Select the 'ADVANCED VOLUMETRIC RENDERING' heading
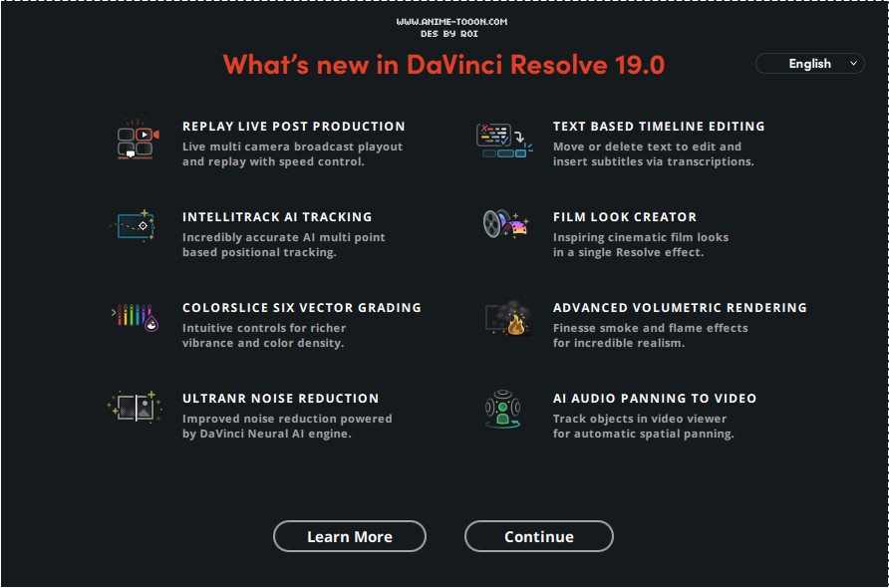The height and width of the screenshot is (588, 889). pyautogui.click(x=680, y=308)
